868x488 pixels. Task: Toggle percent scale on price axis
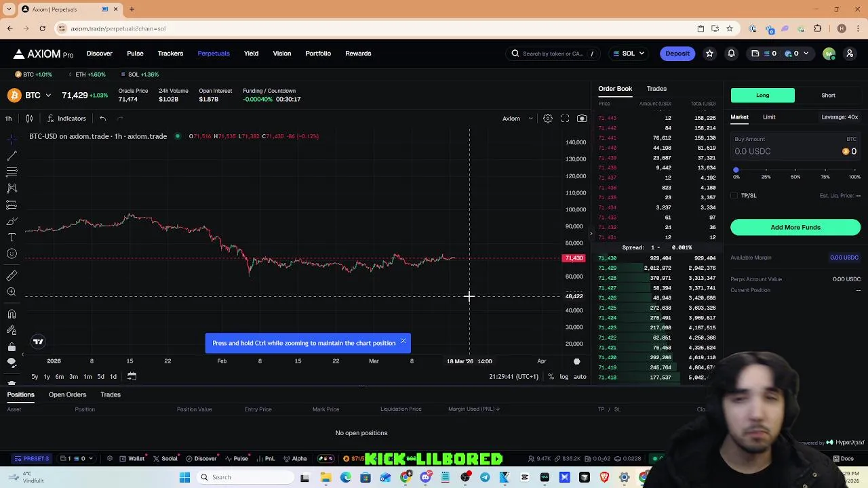click(x=551, y=377)
